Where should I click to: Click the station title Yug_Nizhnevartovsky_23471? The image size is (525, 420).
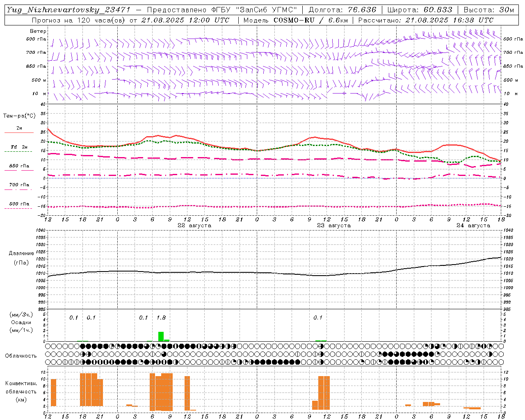[x=68, y=10]
